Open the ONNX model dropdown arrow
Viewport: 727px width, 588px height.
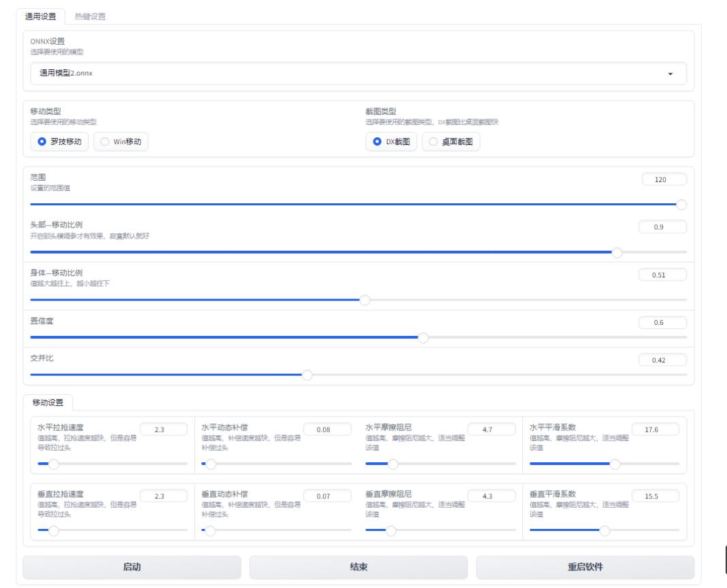coord(670,73)
